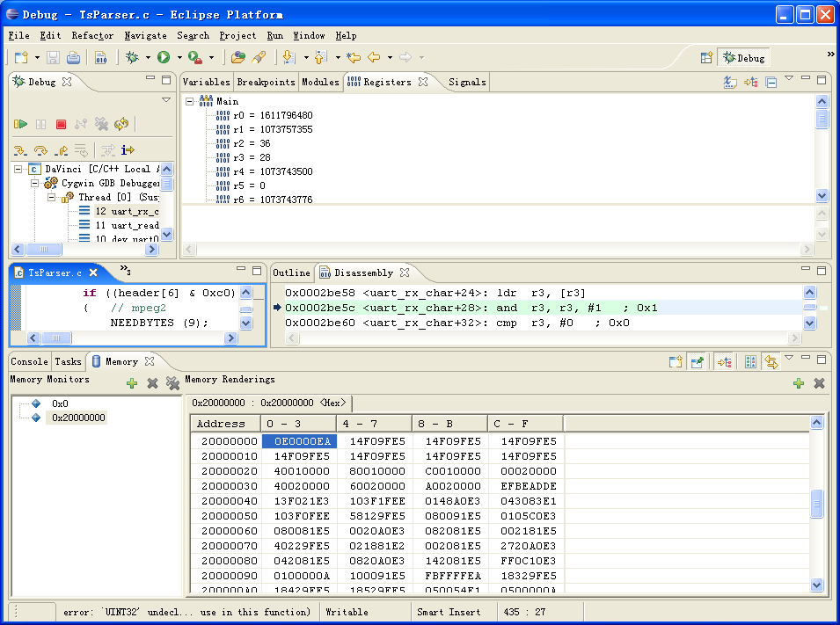Collapse the Main node in Registers view

[190, 100]
